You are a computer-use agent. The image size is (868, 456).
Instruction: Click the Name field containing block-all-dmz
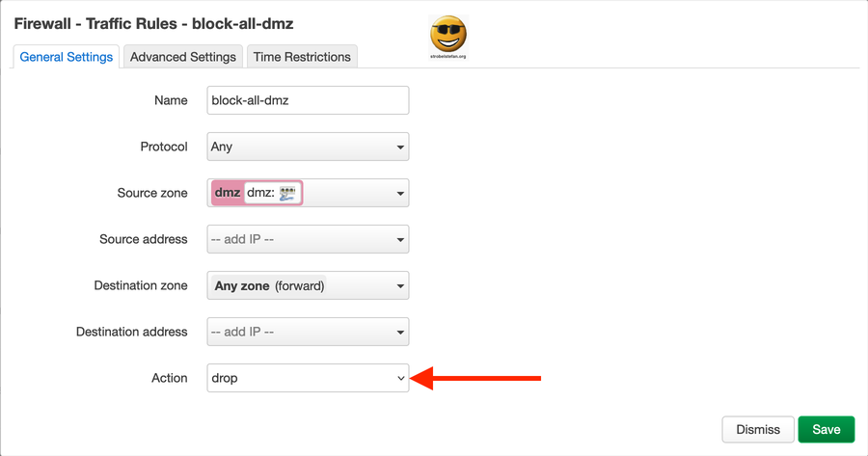pos(308,100)
